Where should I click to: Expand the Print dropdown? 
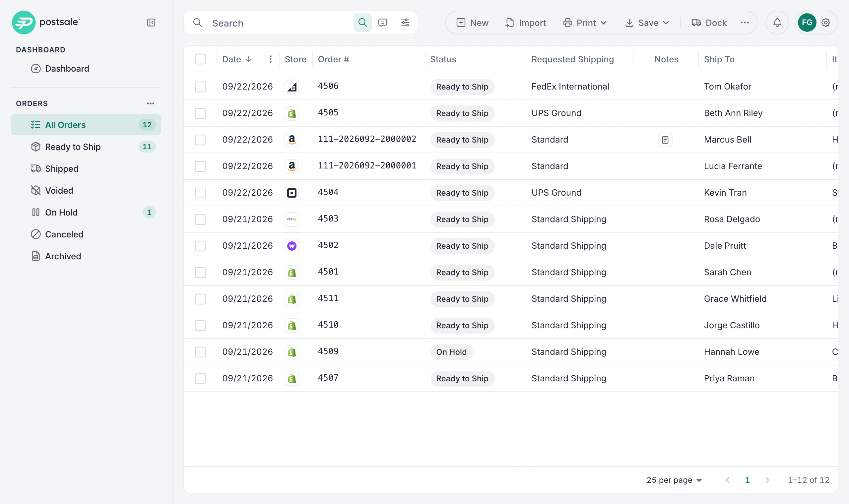coord(585,23)
